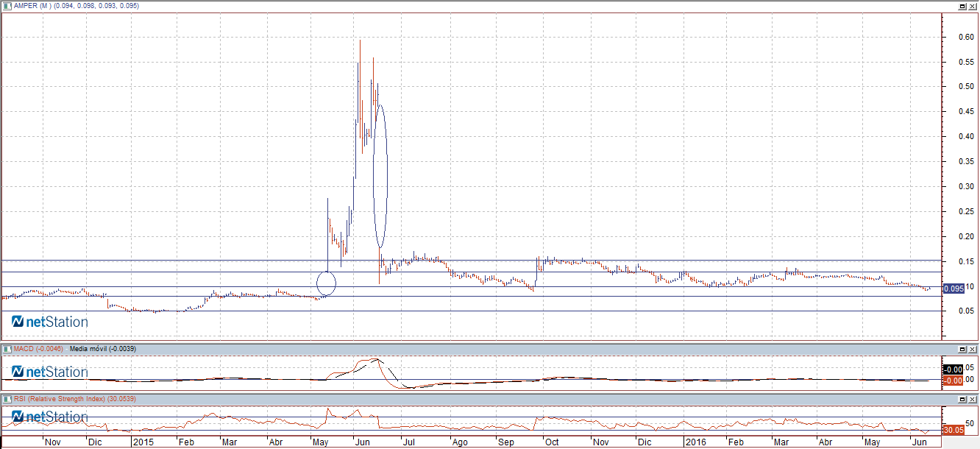
Task: Click the blue 0.095 current price tag
Action: (x=954, y=289)
